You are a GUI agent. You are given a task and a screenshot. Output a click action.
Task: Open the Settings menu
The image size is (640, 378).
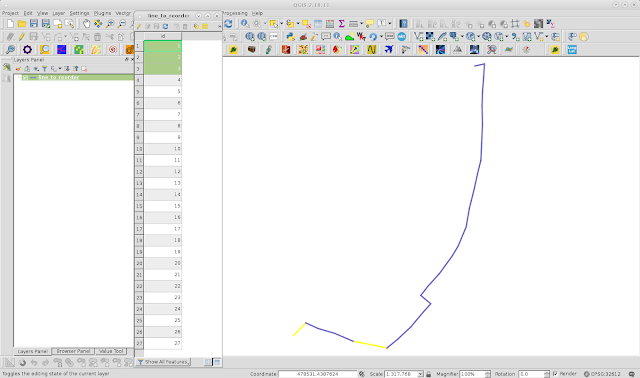tap(79, 13)
